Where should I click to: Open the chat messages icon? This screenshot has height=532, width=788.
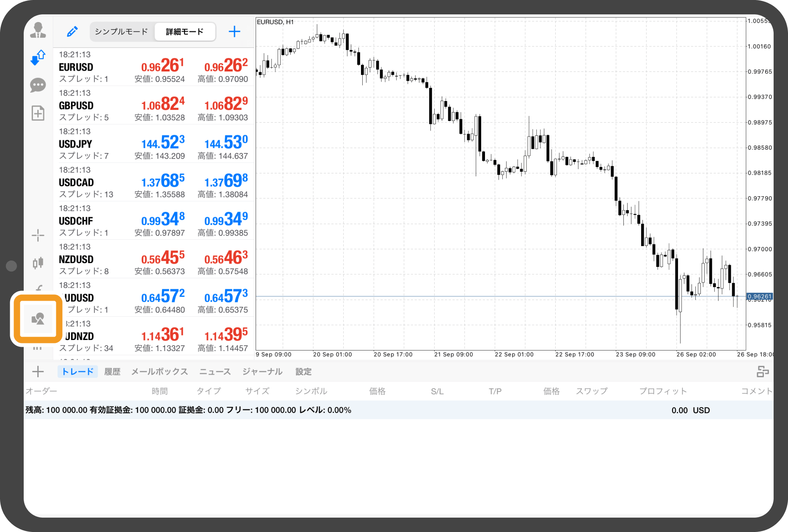38,85
